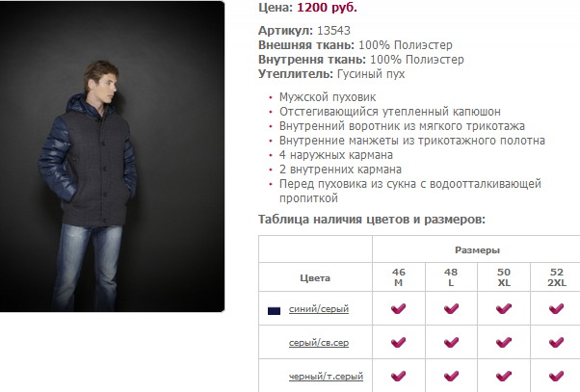Open the серый/св.сер color link
Image resolution: width=580 pixels, height=392 pixels.
(x=325, y=343)
